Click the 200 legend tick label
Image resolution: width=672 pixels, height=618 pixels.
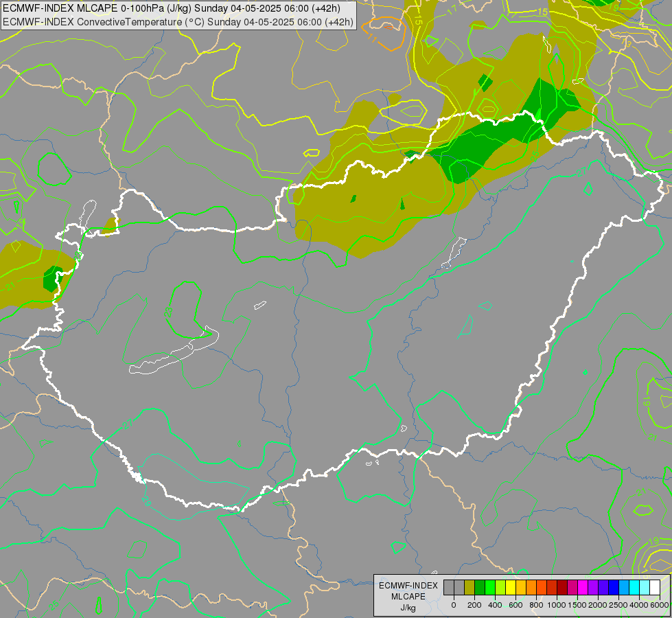pyautogui.click(x=474, y=605)
